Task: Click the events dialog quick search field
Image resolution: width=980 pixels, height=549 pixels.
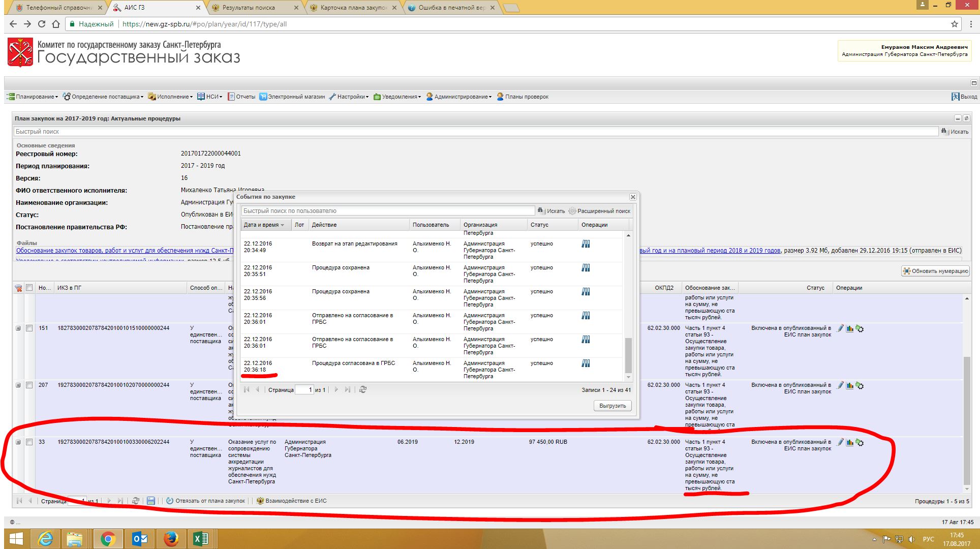Action: [388, 210]
